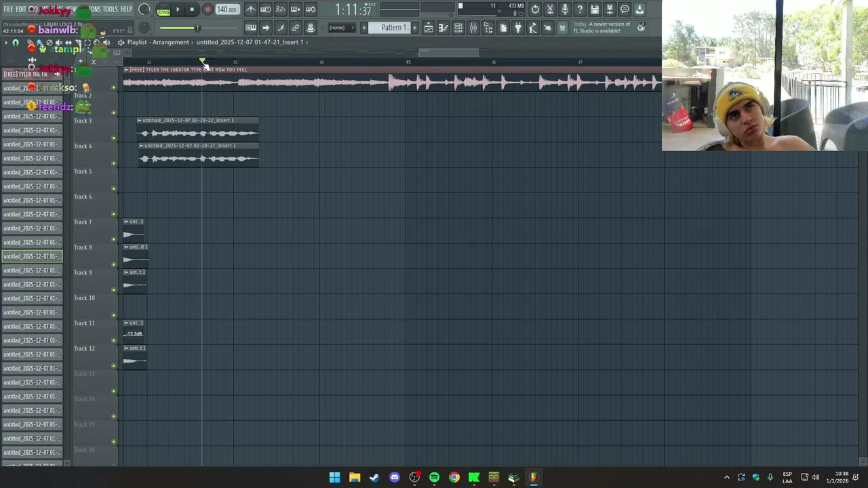Image resolution: width=868 pixels, height=488 pixels.
Task: Open the Piano roll window icon
Action: pyautogui.click(x=443, y=28)
